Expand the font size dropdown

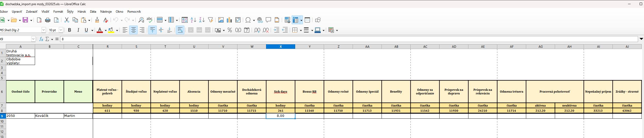(61, 30)
